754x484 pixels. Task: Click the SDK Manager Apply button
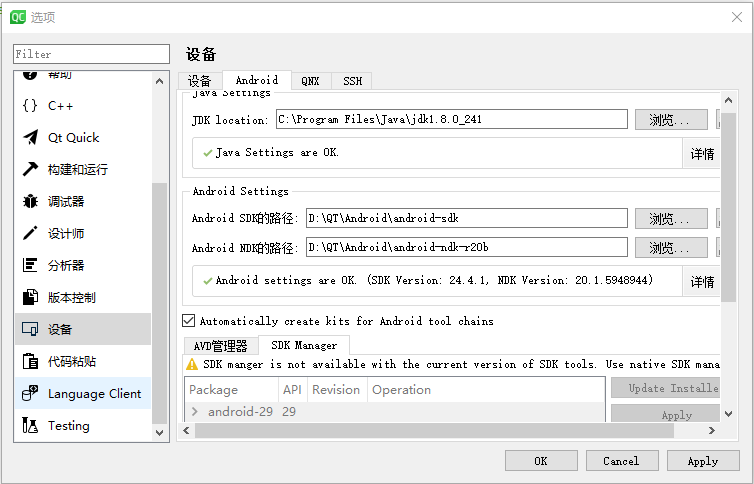666,414
